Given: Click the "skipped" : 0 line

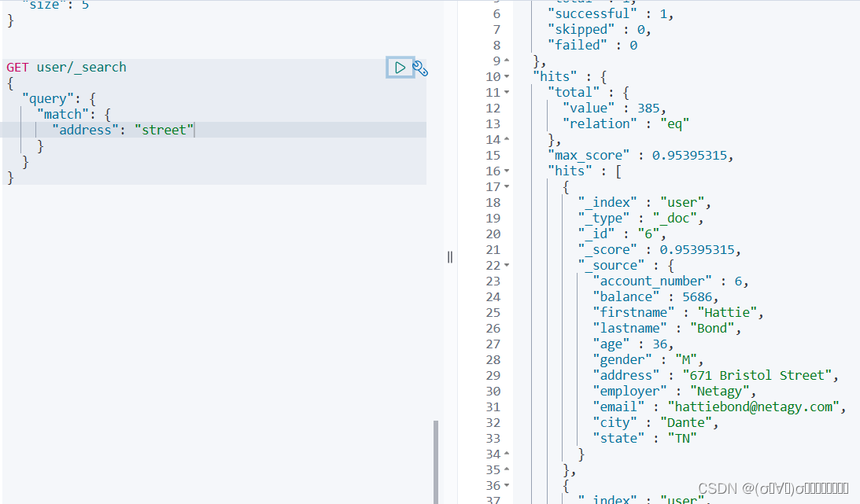Looking at the screenshot, I should pos(600,30).
